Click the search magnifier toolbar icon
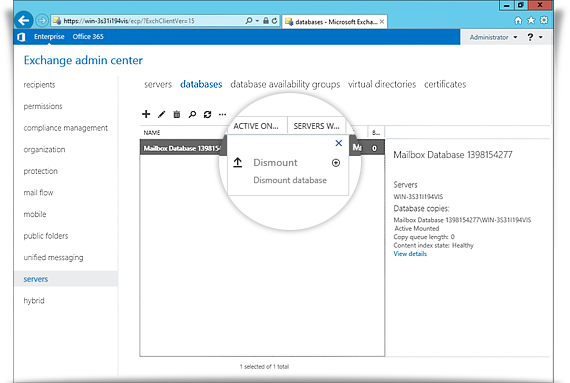Screen dimensions: 570x383 192,114
